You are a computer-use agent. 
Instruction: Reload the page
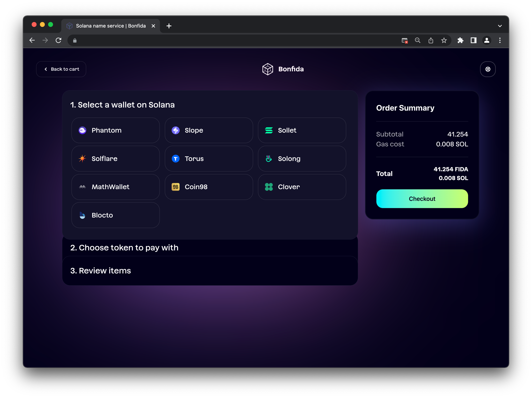coord(58,40)
